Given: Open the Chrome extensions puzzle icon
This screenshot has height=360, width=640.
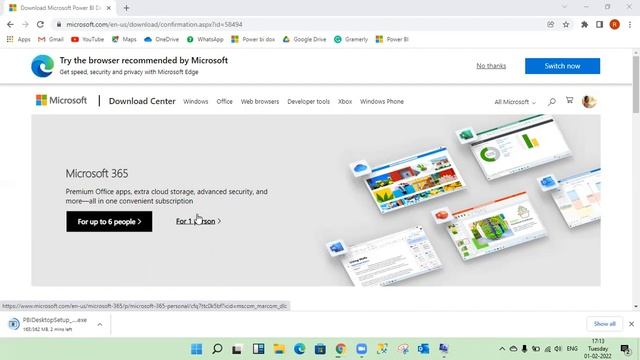Looking at the screenshot, I should point(584,24).
